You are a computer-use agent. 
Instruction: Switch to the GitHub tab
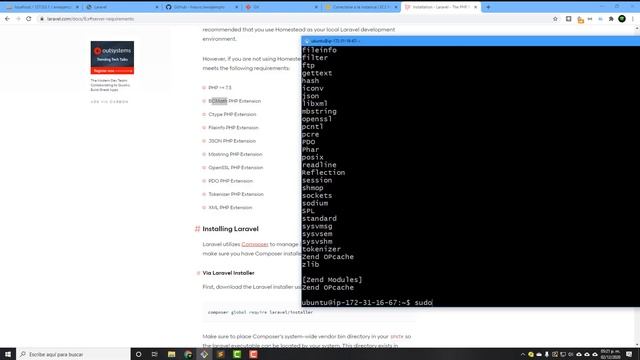[201, 7]
